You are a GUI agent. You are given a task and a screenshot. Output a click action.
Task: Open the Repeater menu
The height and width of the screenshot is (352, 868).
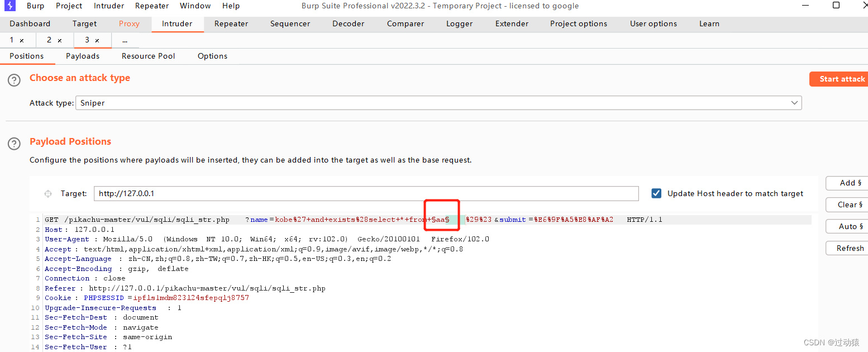[152, 6]
